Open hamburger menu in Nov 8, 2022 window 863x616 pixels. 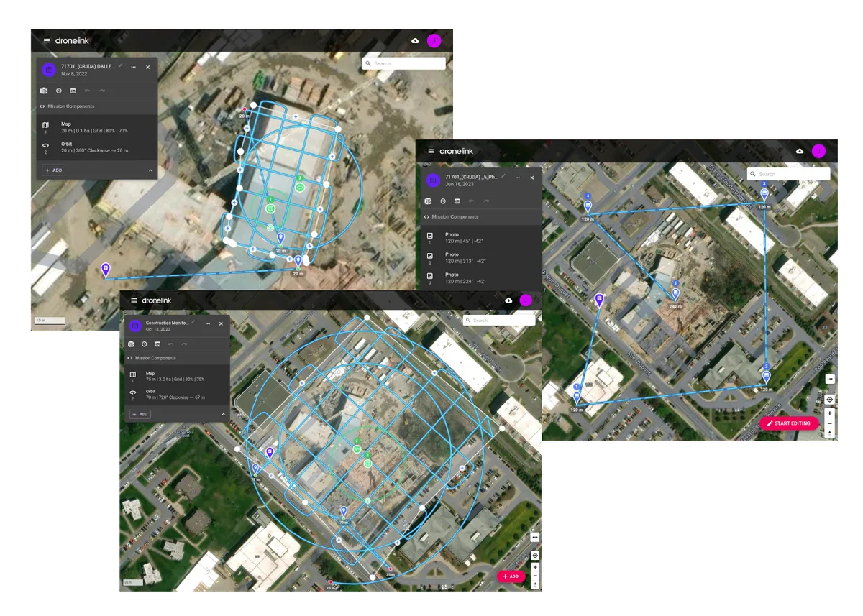(47, 41)
